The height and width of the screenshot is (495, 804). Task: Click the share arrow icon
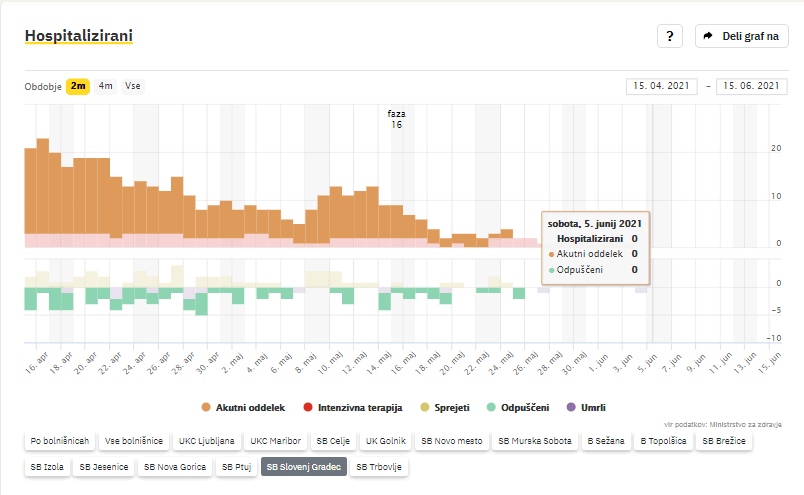pyautogui.click(x=708, y=36)
